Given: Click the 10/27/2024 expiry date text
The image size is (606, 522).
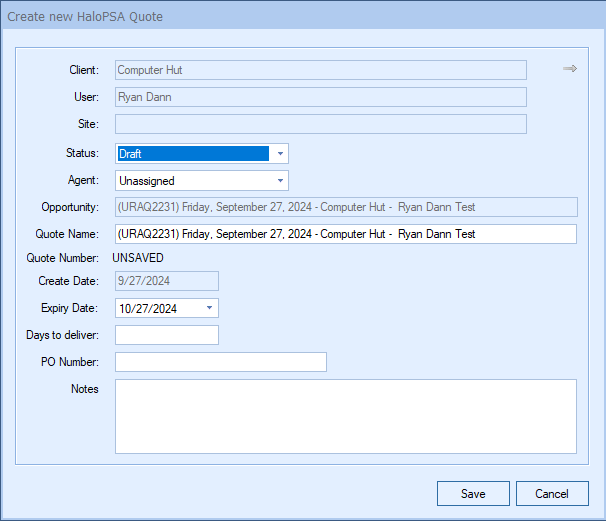Looking at the screenshot, I should click(x=148, y=308).
